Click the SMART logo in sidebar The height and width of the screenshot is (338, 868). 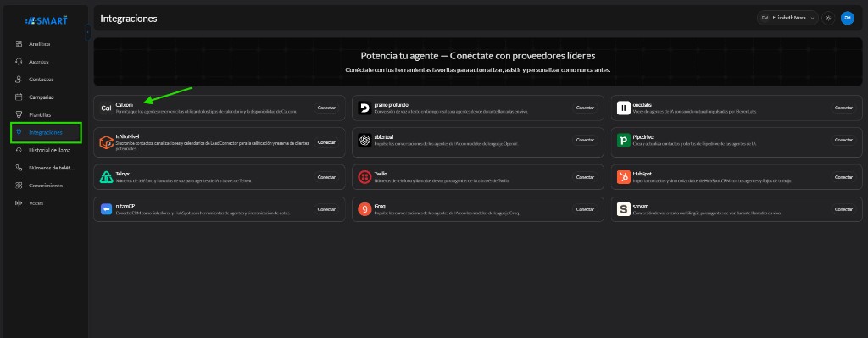pos(46,20)
